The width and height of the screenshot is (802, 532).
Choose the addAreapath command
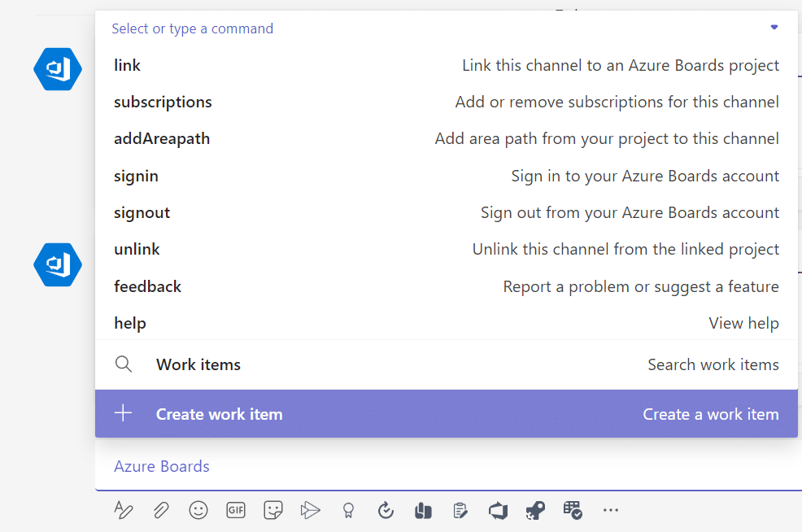tap(447, 139)
